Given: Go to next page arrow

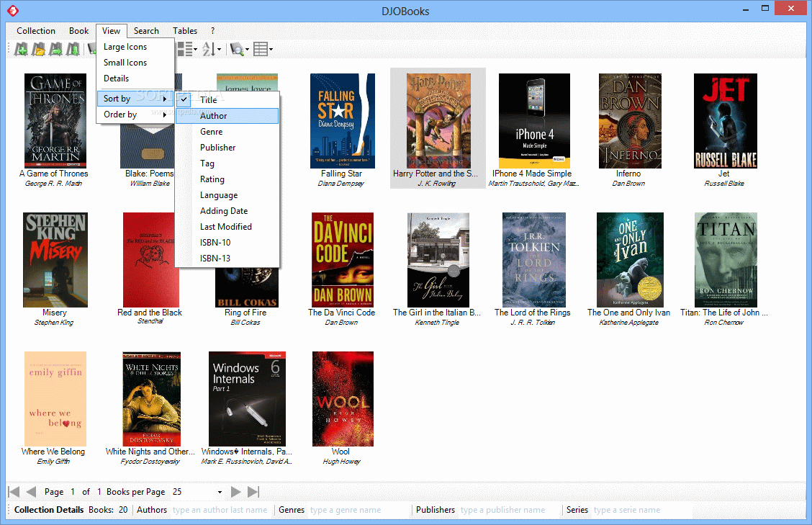Looking at the screenshot, I should tap(235, 492).
